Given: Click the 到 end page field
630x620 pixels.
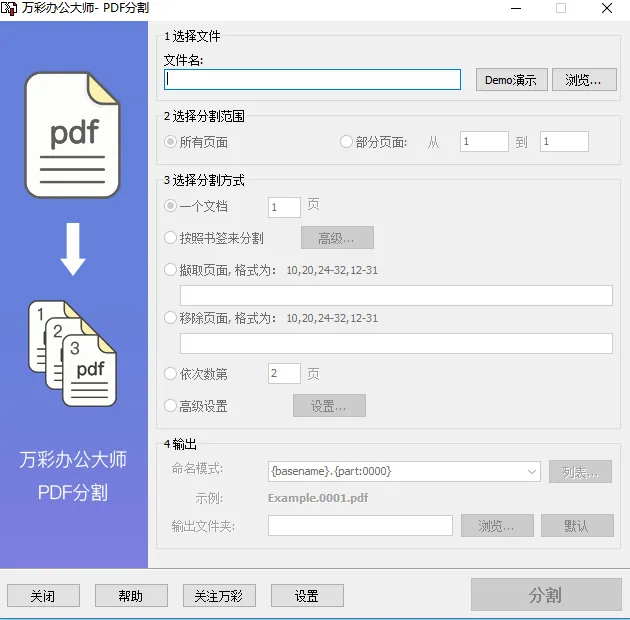Looking at the screenshot, I should (564, 141).
